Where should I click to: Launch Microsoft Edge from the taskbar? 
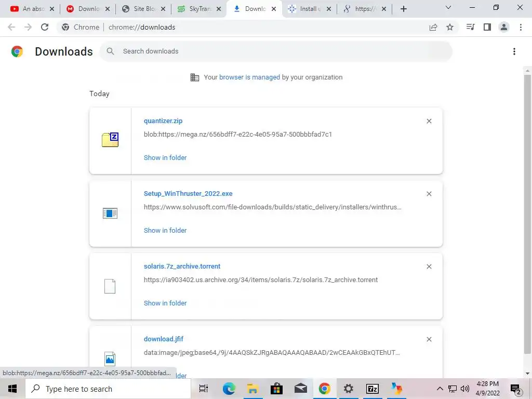pos(229,389)
